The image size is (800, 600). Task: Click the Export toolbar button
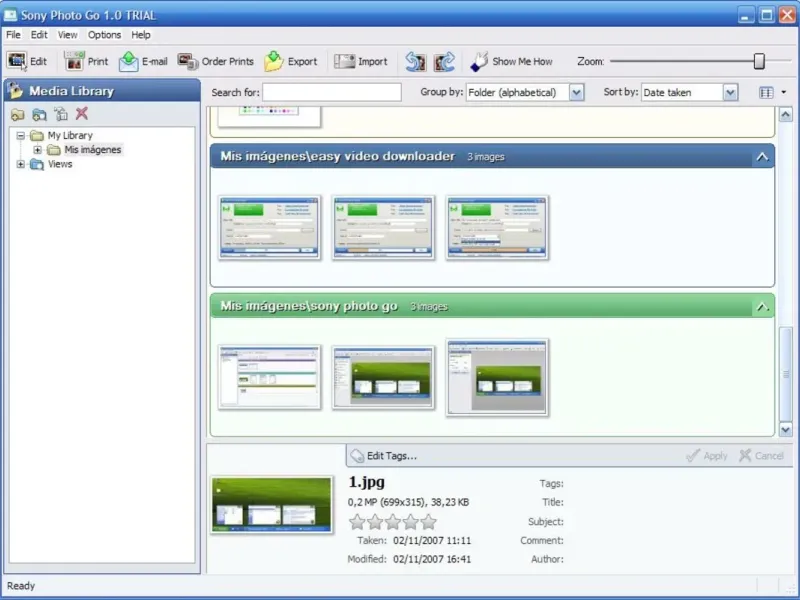(x=291, y=61)
